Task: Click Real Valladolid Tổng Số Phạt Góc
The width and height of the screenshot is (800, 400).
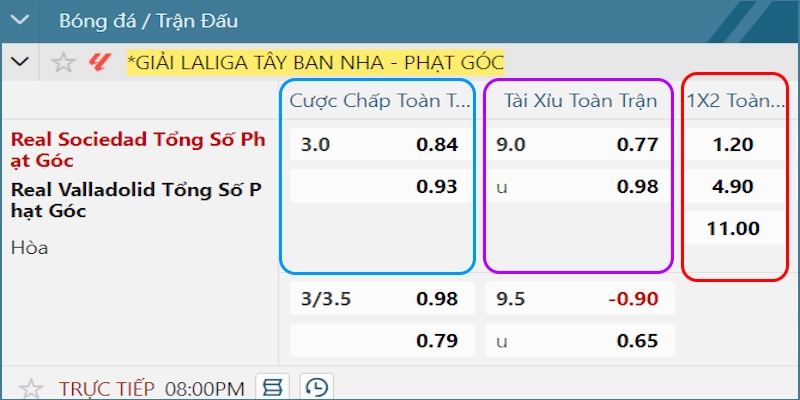Action: [136, 200]
